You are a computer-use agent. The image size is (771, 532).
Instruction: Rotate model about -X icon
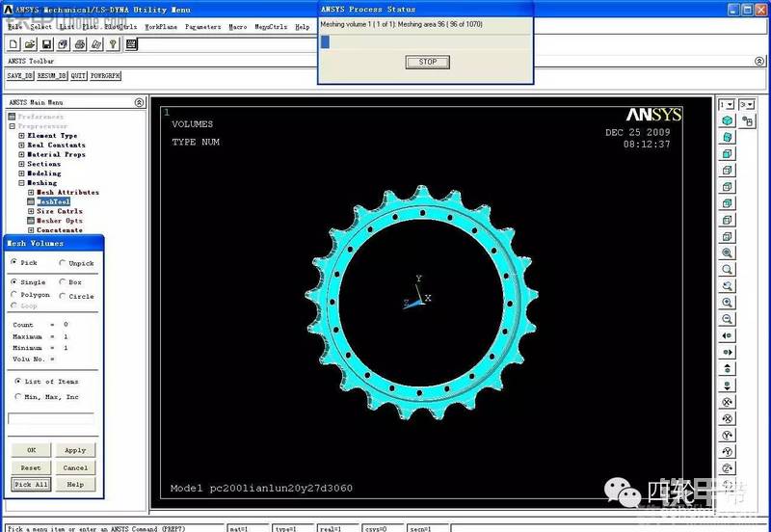[728, 419]
